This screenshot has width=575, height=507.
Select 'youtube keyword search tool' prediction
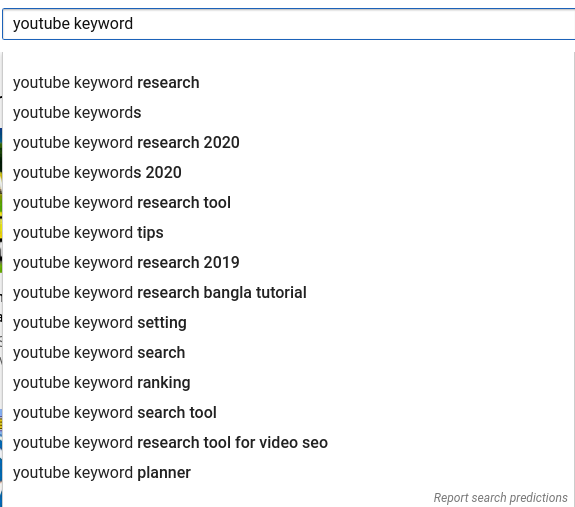click(x=289, y=413)
